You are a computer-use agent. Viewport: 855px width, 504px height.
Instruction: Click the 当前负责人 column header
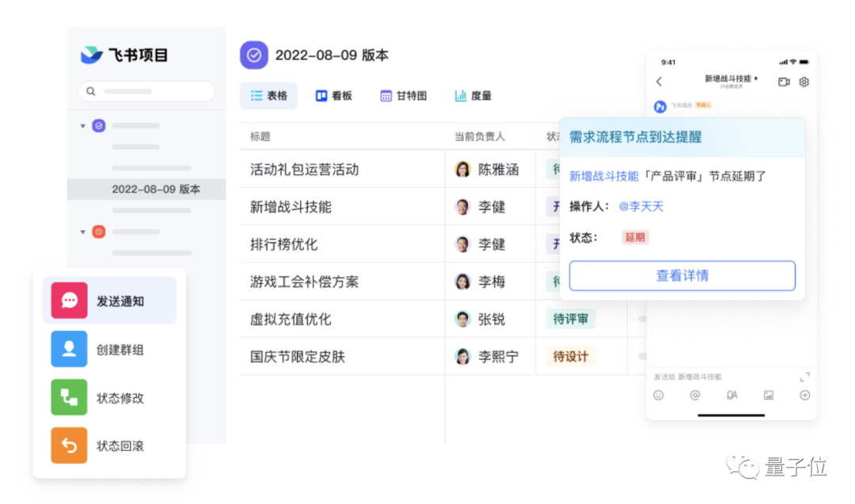pyautogui.click(x=480, y=137)
